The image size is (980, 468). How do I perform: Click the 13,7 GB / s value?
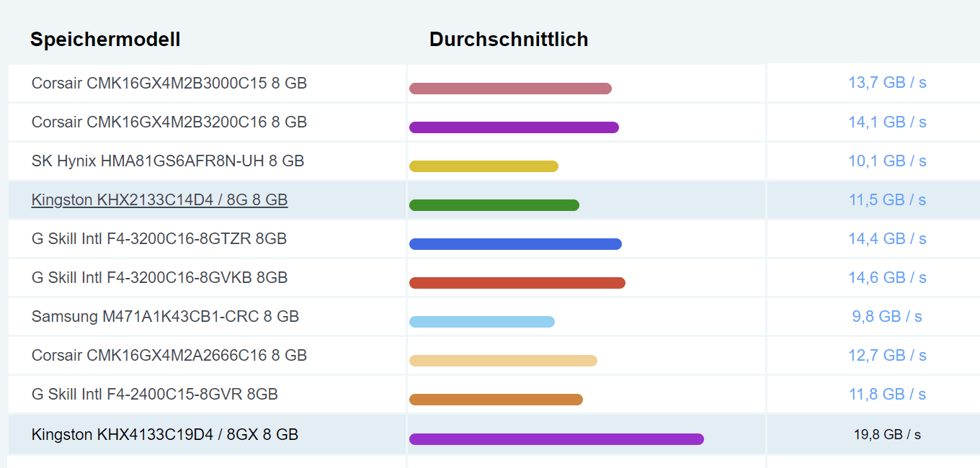(887, 83)
